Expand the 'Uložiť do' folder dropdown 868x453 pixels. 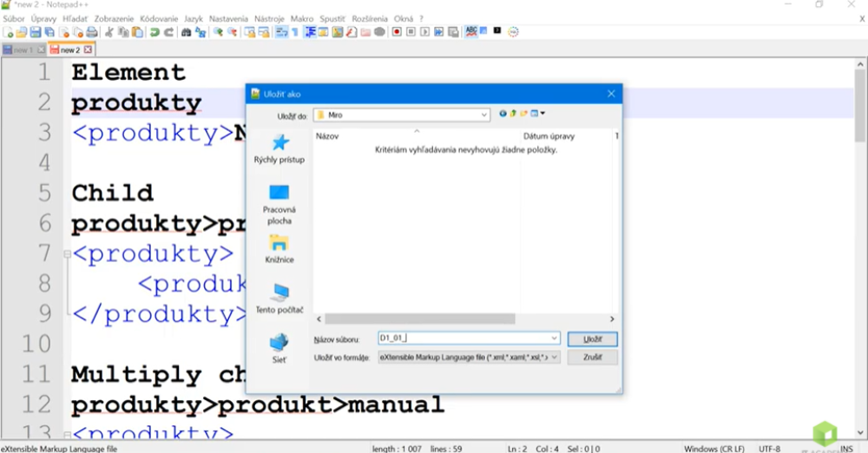click(x=484, y=115)
